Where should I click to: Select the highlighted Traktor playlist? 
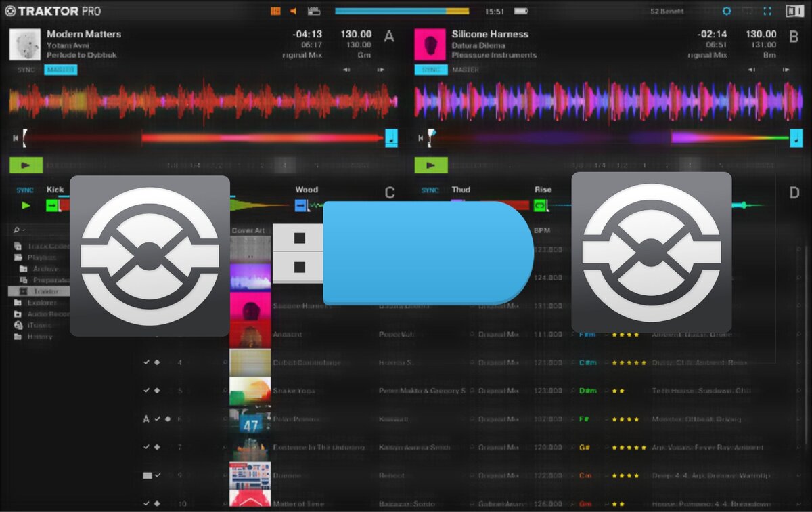pos(39,291)
